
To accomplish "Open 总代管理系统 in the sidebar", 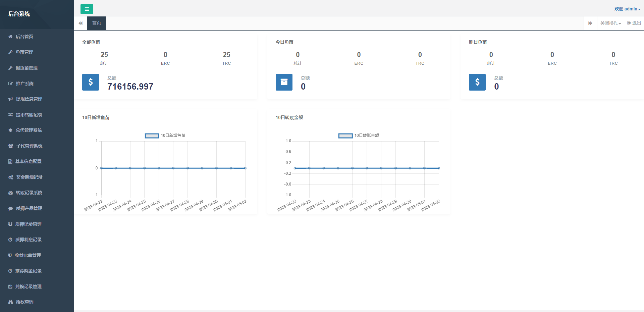I will pyautogui.click(x=29, y=130).
